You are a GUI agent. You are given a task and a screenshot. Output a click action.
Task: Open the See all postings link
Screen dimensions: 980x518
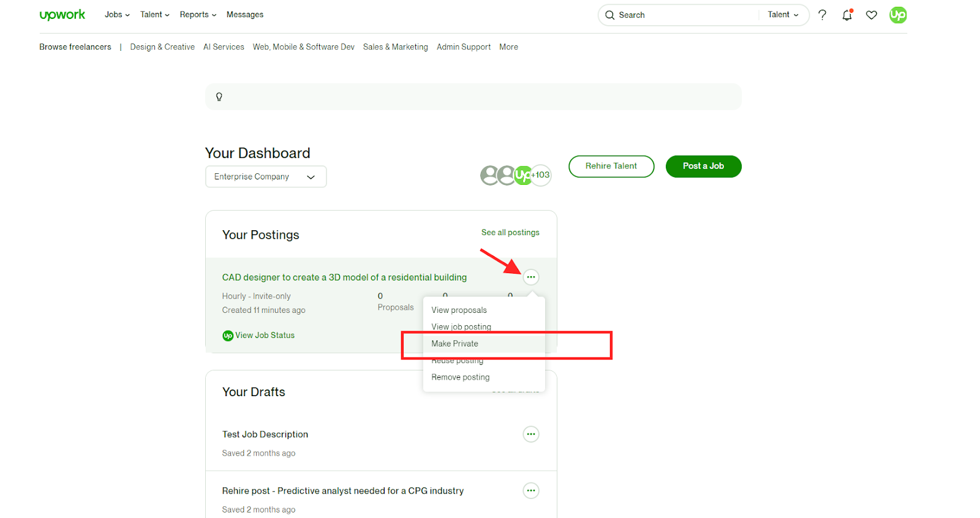point(510,233)
